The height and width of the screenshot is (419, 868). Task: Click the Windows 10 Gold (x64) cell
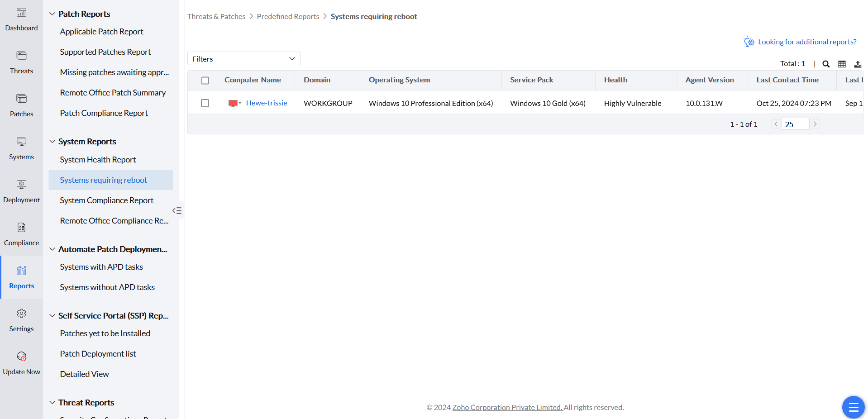tap(548, 103)
